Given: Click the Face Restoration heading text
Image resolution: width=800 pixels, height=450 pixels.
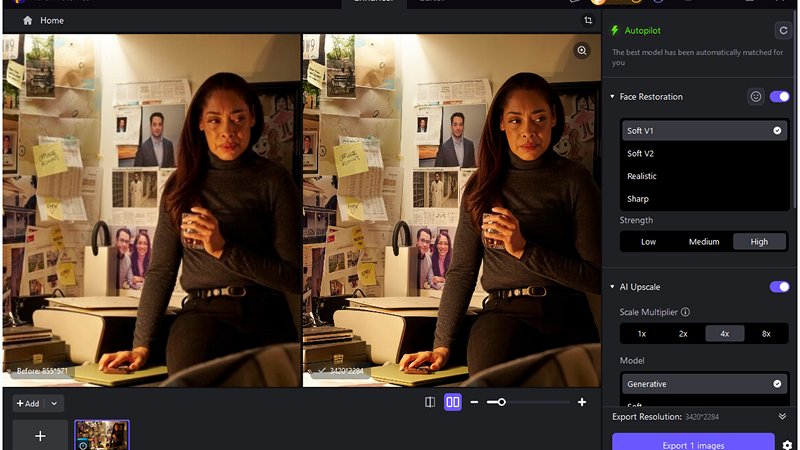Looking at the screenshot, I should 651,96.
